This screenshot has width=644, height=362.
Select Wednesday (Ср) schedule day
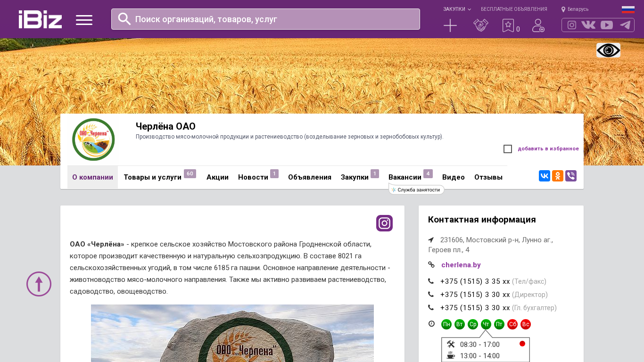tap(473, 324)
